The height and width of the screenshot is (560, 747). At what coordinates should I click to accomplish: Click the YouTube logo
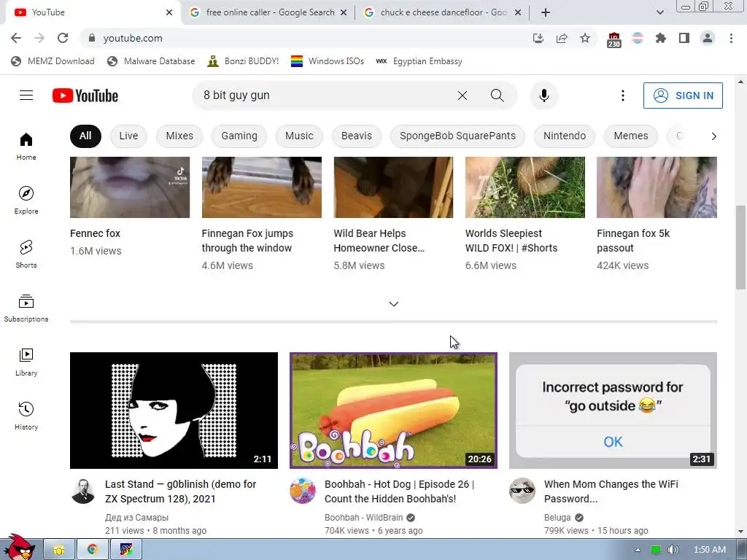click(85, 96)
